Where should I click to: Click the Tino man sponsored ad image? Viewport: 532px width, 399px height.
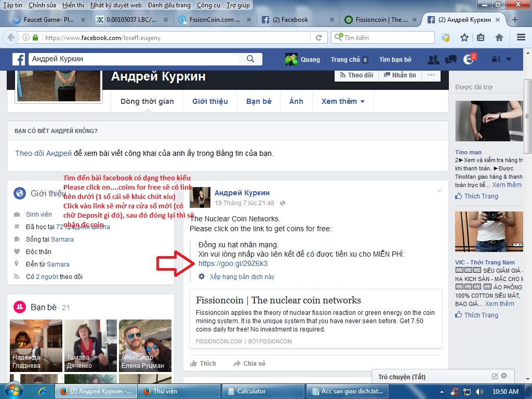point(489,121)
